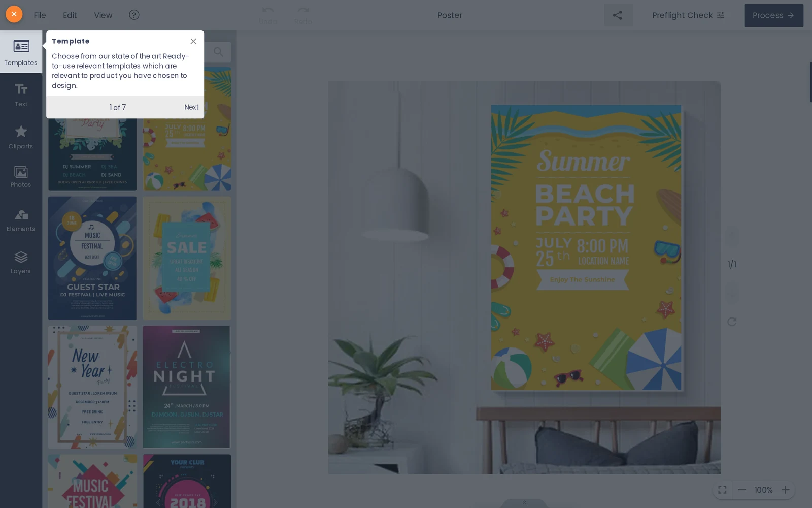
Task: Open the Elements shapes panel
Action: [x=21, y=220]
